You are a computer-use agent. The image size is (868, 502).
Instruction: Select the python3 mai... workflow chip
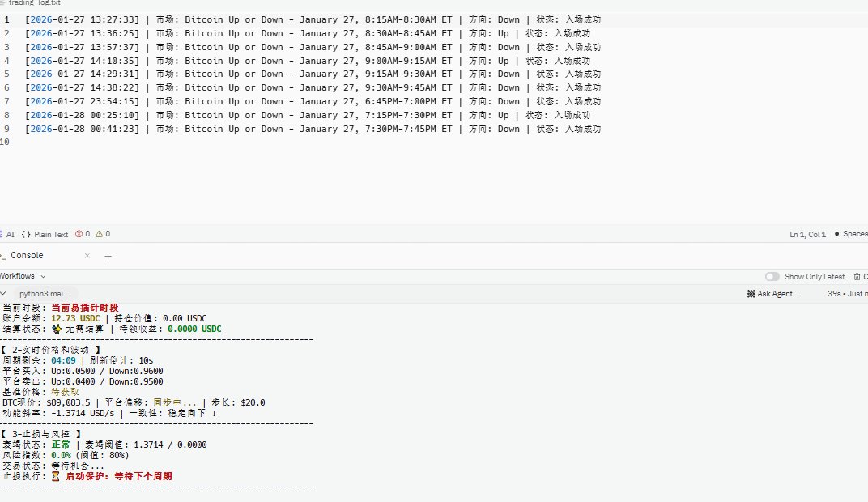(45, 293)
